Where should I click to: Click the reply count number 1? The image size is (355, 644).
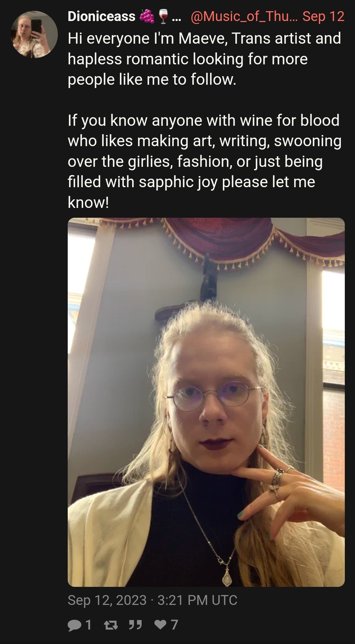(88, 625)
